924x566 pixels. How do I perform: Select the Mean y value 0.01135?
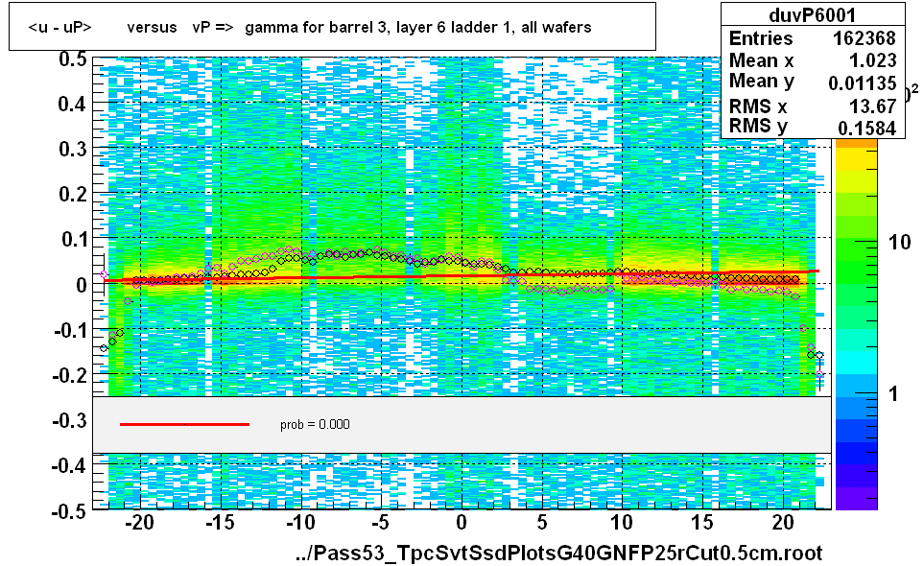point(863,83)
